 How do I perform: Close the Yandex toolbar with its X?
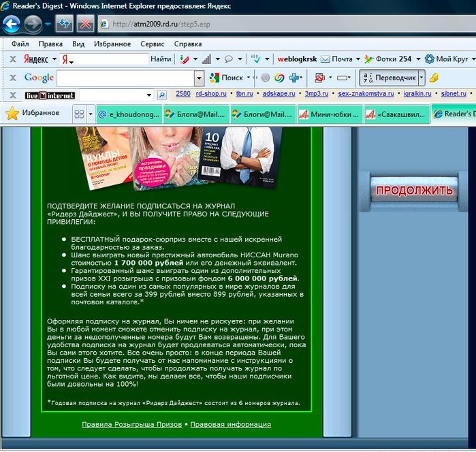pyautogui.click(x=13, y=59)
